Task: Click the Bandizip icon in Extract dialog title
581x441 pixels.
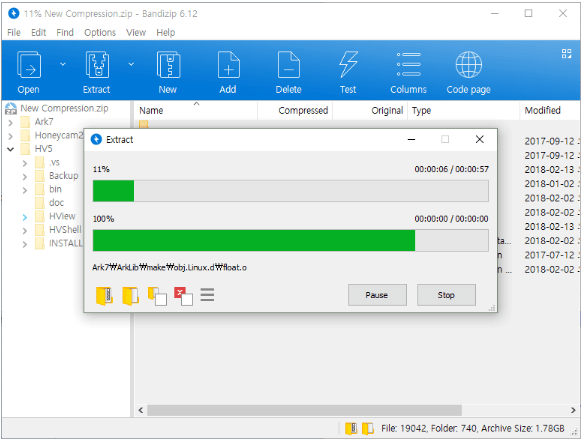Action: click(96, 139)
